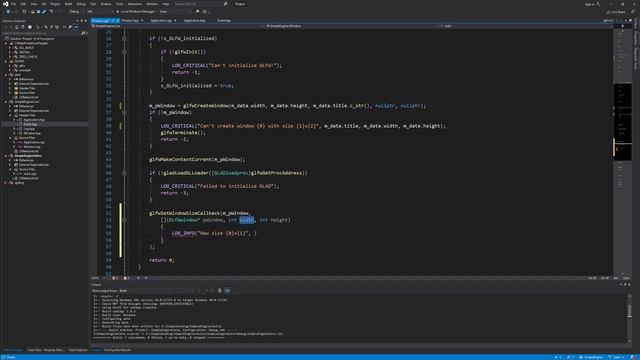Click the Undo toolbar icon
The height and width of the screenshot is (360, 640).
click(51, 12)
